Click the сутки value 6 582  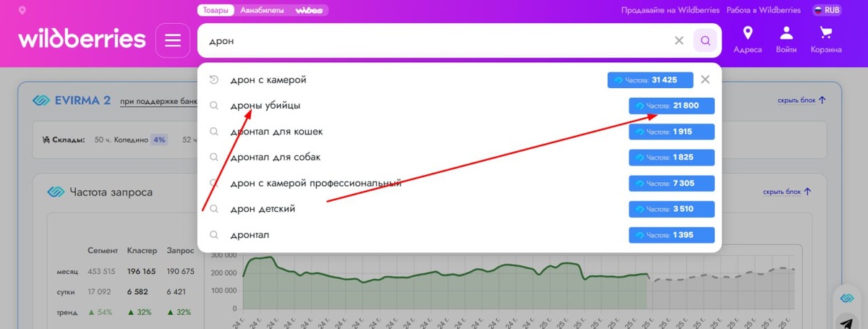tap(137, 292)
